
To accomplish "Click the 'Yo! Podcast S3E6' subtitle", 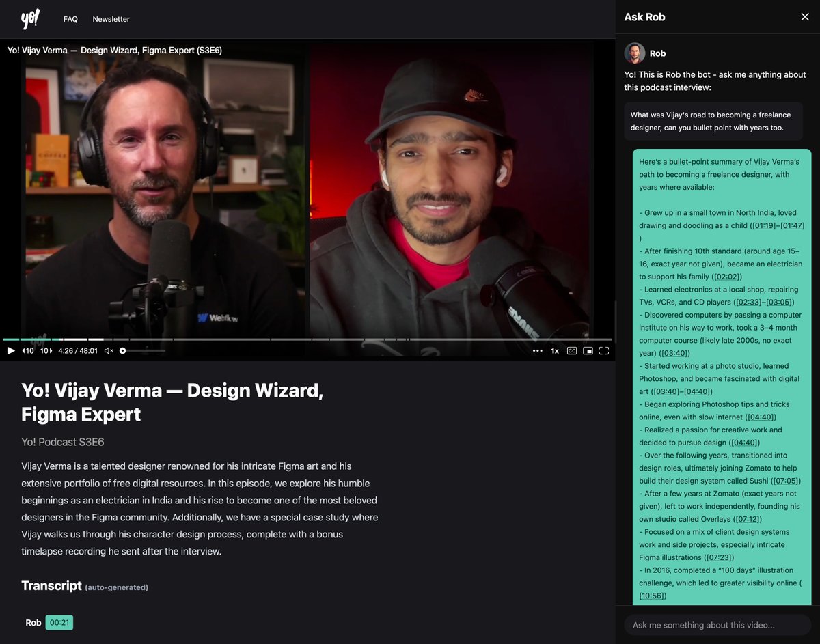I will [x=63, y=442].
